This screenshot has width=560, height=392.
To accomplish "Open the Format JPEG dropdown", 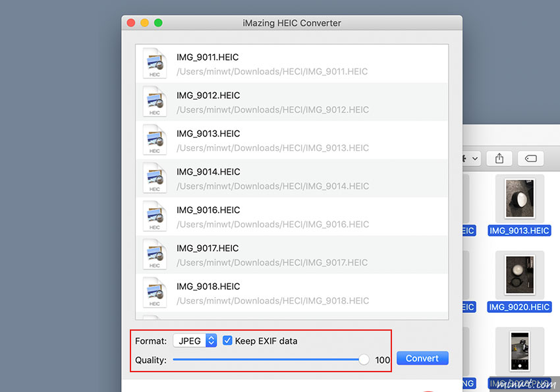I will [x=195, y=341].
